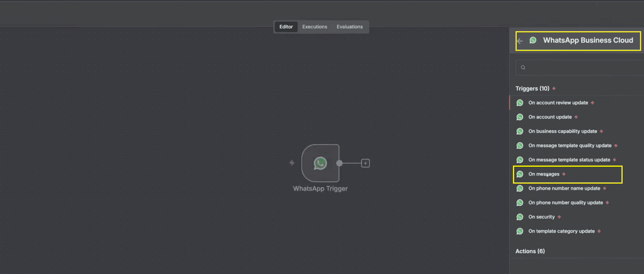Pick the On account update trigger
The image size is (644, 274).
pyautogui.click(x=550, y=117)
